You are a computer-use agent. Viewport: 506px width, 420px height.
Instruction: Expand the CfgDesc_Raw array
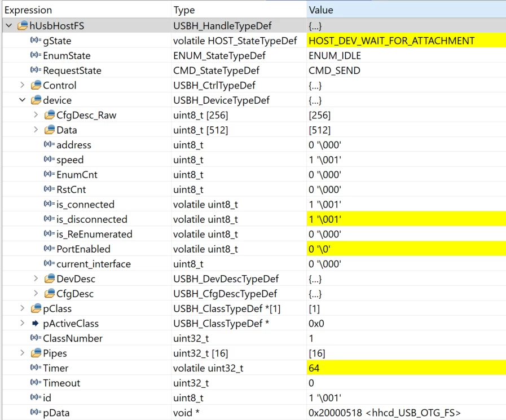point(36,115)
